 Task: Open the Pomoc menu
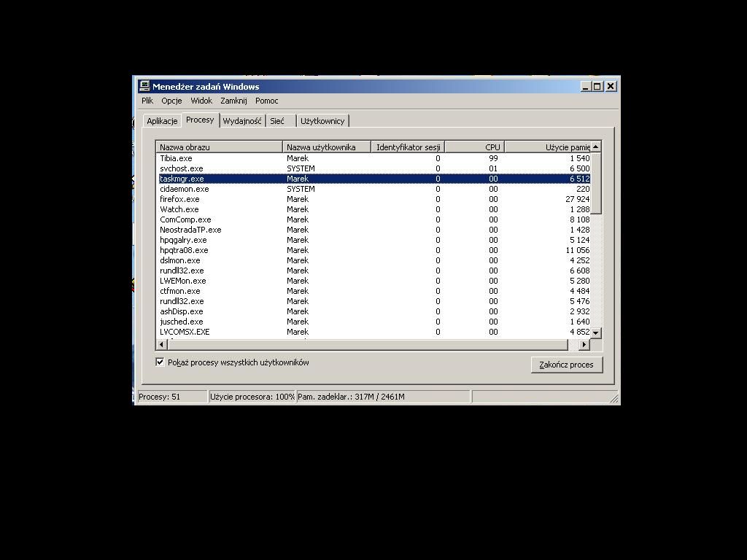point(266,101)
